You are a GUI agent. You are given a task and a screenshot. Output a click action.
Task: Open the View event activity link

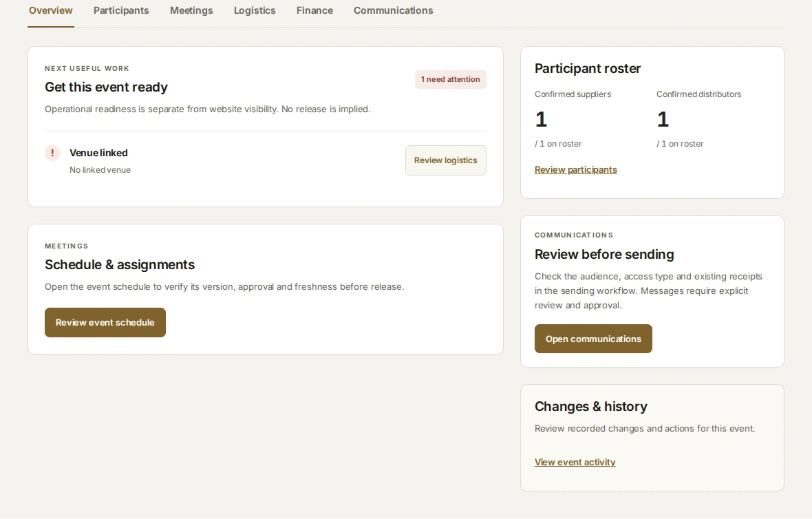point(575,462)
